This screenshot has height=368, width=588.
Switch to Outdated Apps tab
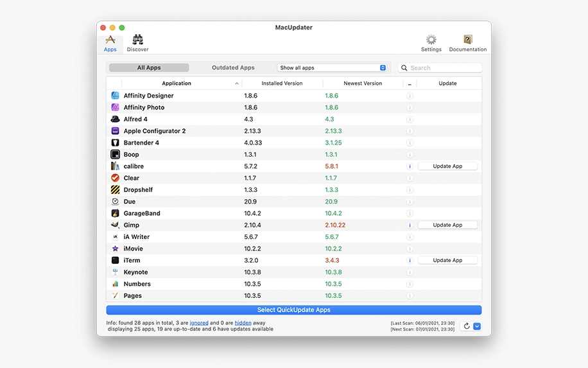click(233, 67)
